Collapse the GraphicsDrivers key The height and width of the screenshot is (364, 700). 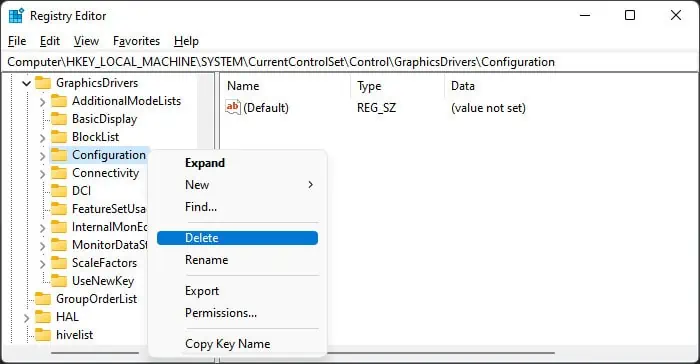[26, 83]
